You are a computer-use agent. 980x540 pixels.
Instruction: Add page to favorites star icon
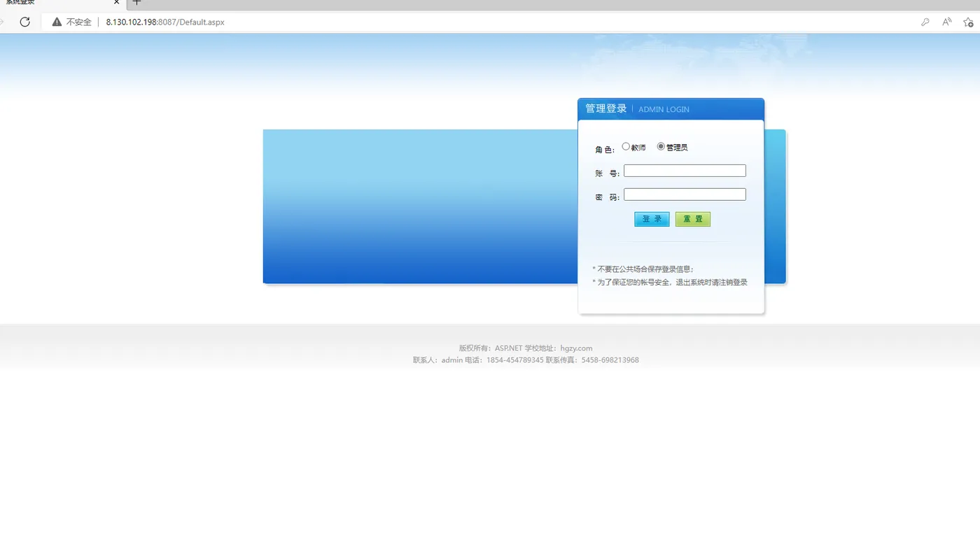pyautogui.click(x=969, y=22)
